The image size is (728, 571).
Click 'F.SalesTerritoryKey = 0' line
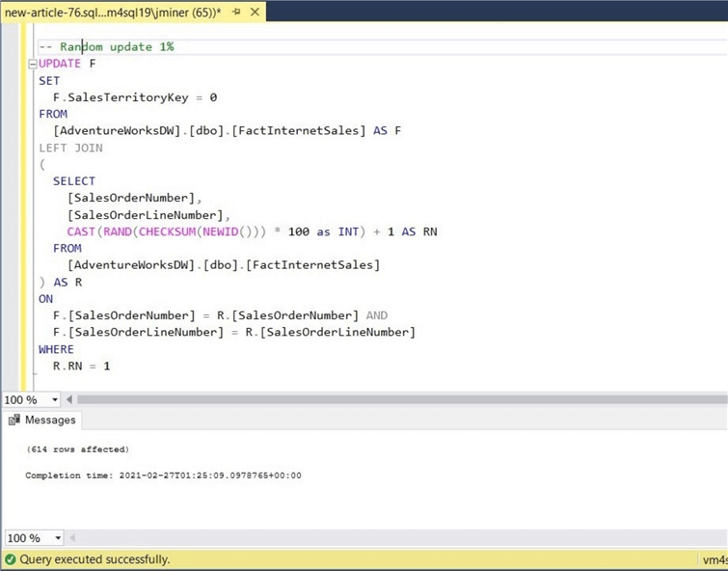pyautogui.click(x=135, y=97)
